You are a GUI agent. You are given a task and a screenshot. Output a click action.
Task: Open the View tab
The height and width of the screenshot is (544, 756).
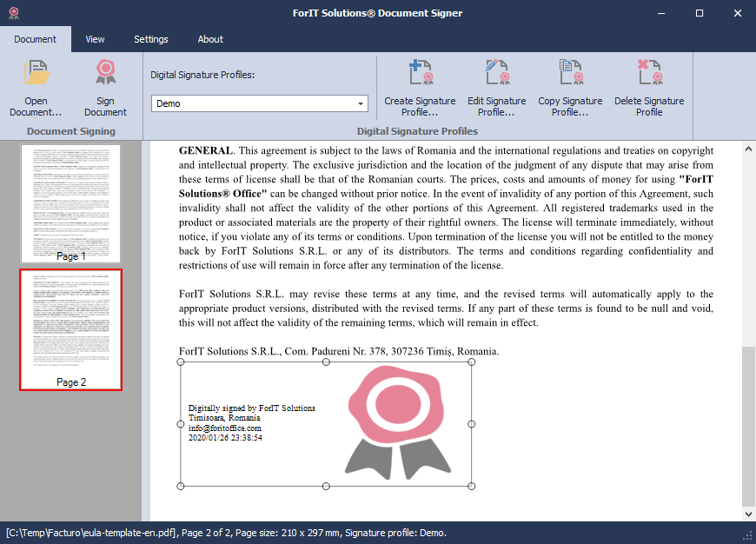95,39
